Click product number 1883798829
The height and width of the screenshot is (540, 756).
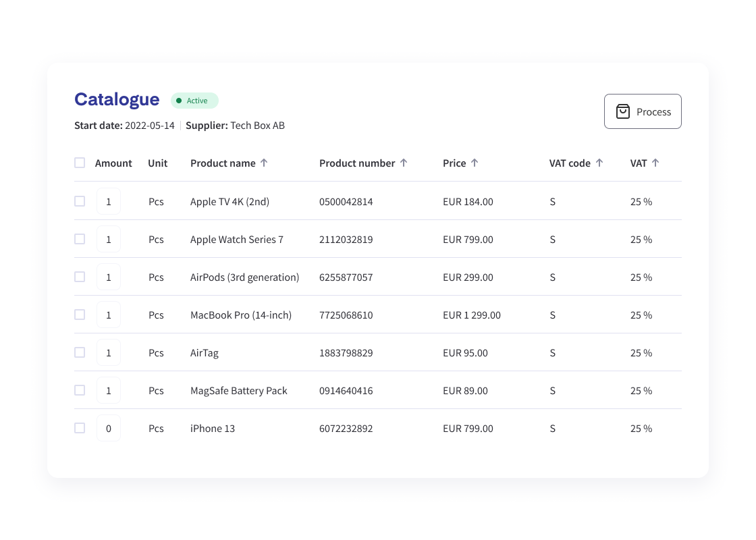tap(346, 353)
